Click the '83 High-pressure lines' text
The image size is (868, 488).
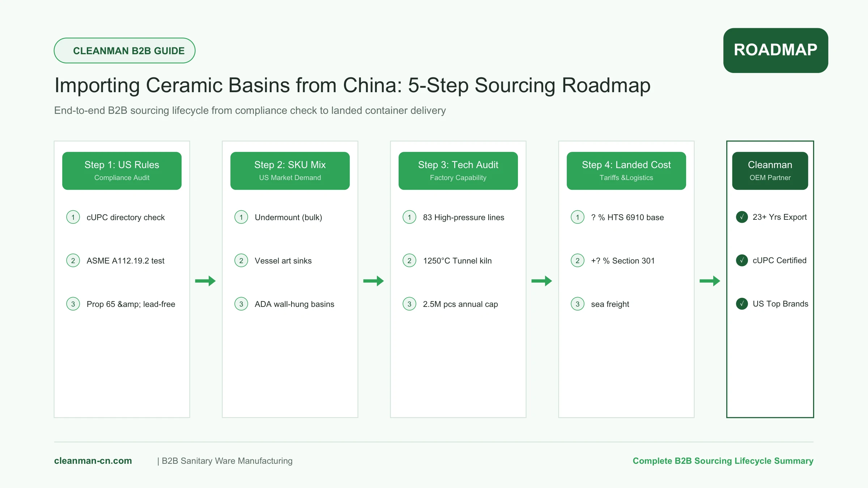pyautogui.click(x=464, y=217)
